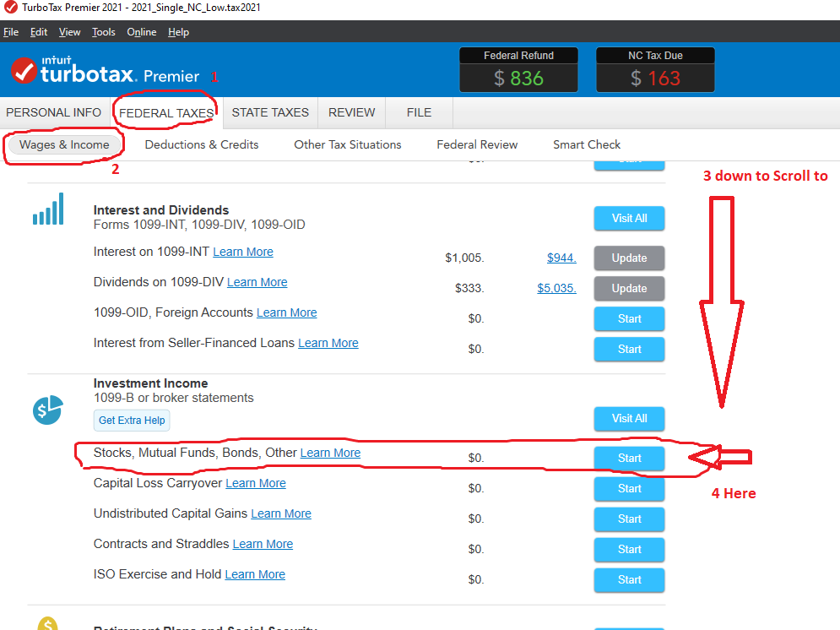Select the Federal Review subtab
The width and height of the screenshot is (840, 630).
click(477, 144)
